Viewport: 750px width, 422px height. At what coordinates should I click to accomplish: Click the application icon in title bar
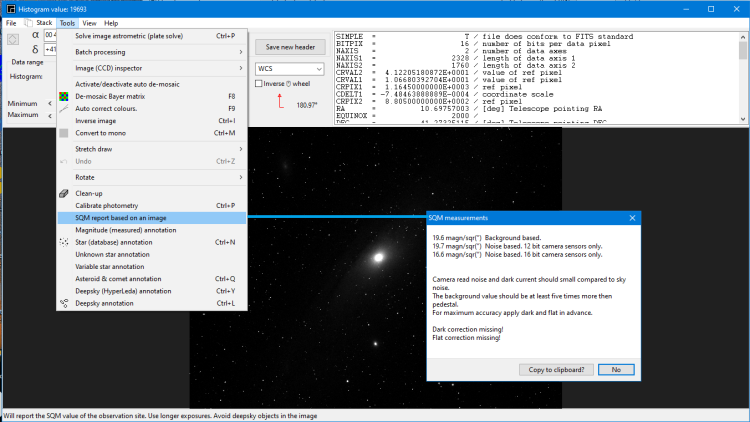coord(11,9)
